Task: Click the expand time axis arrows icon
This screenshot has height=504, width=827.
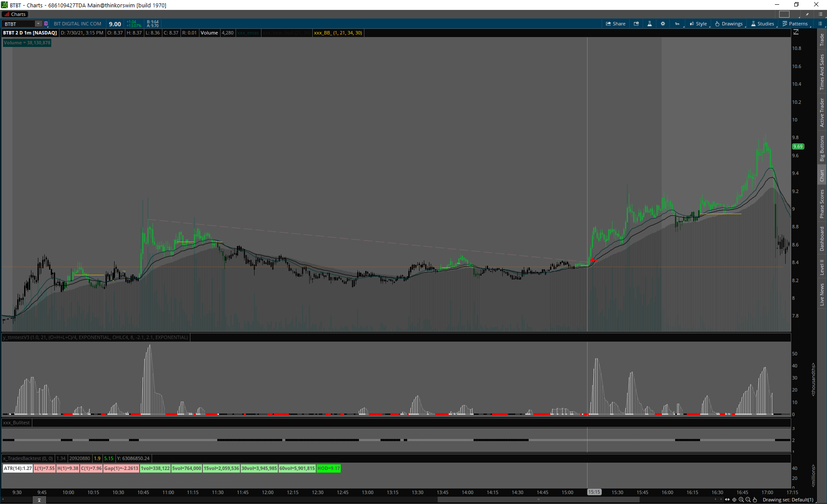Action: coord(728,500)
